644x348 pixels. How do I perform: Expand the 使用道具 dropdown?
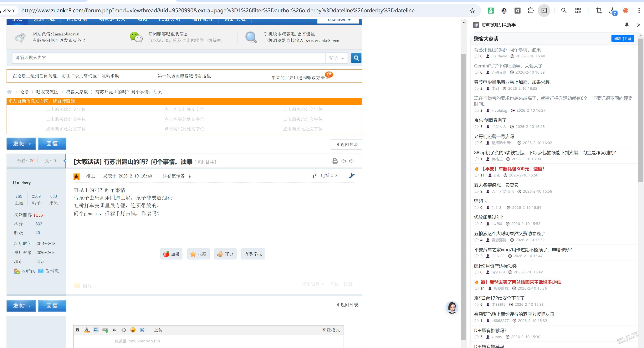[x=313, y=284]
